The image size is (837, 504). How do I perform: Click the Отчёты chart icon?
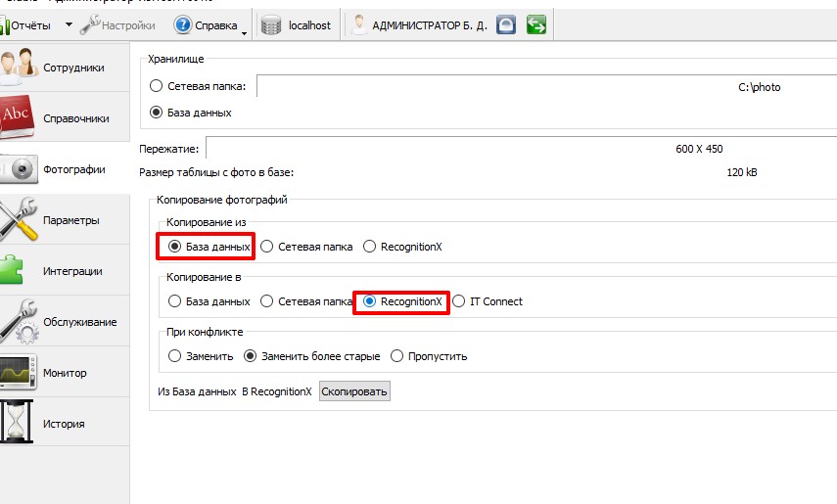coord(4,25)
